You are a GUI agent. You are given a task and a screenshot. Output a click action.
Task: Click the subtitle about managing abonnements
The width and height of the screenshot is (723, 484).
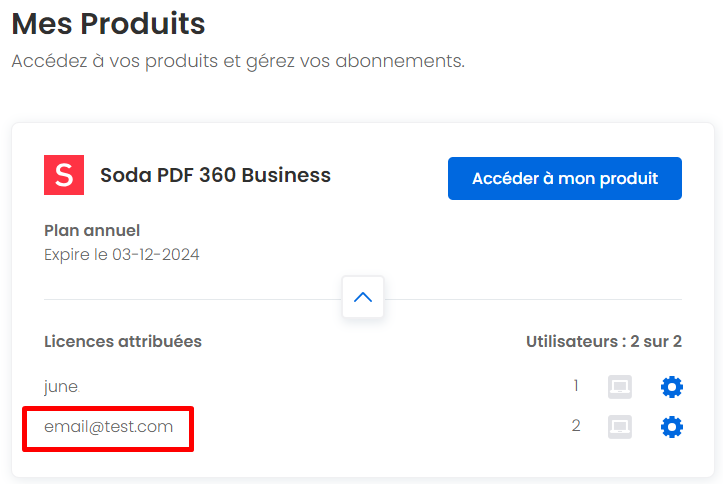pyautogui.click(x=238, y=61)
